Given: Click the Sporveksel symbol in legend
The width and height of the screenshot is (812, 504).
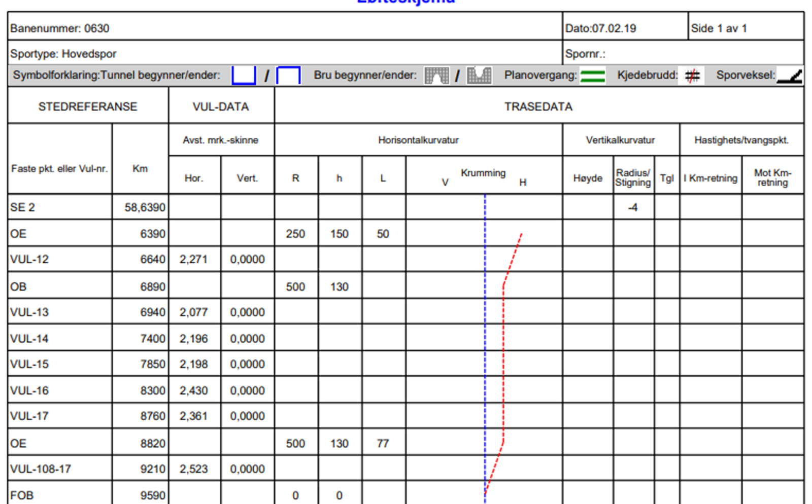Looking at the screenshot, I should point(790,77).
